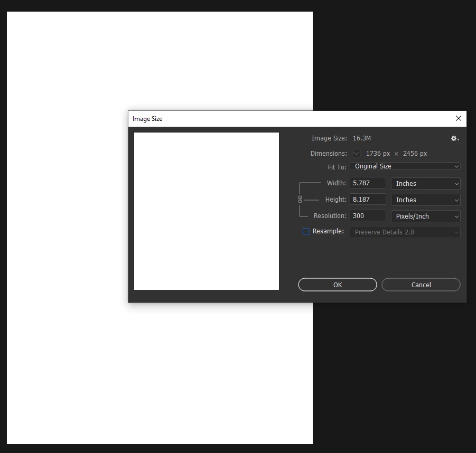Click the 16.3M image size value

click(x=361, y=138)
